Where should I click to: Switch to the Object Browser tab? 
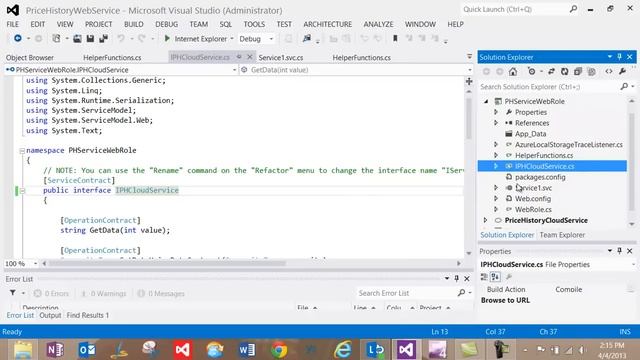(30, 58)
